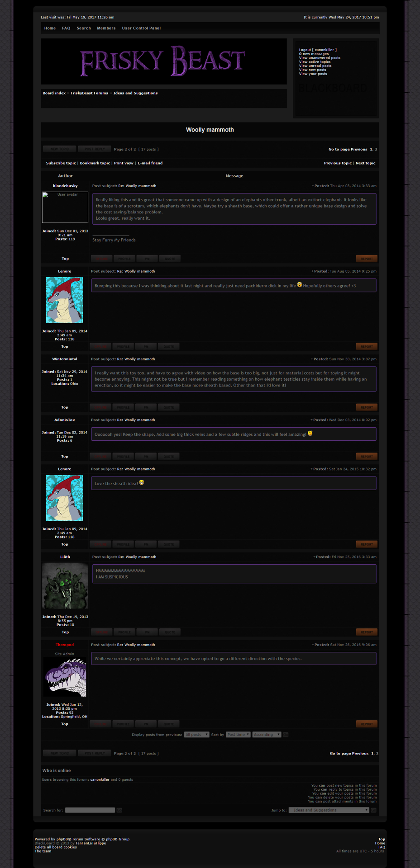Click the 'Search for' input field
Viewport: 420px width, 868px height.
(90, 810)
